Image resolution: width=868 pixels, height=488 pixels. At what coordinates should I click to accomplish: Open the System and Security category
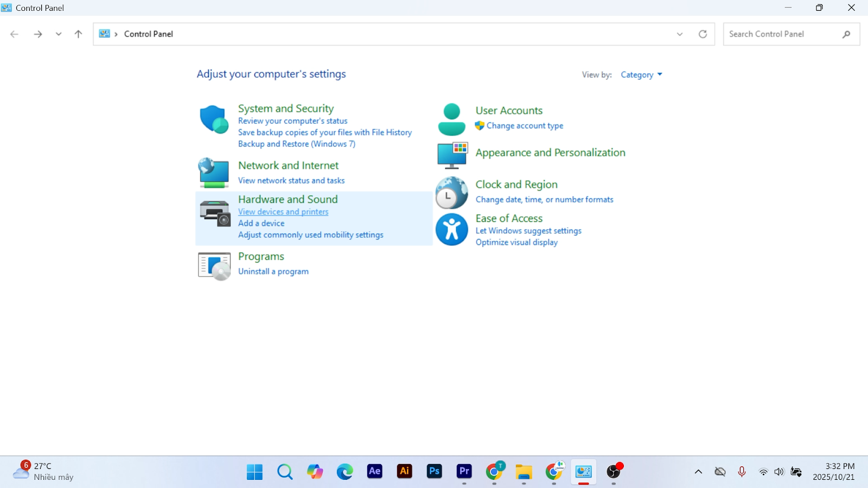286,108
